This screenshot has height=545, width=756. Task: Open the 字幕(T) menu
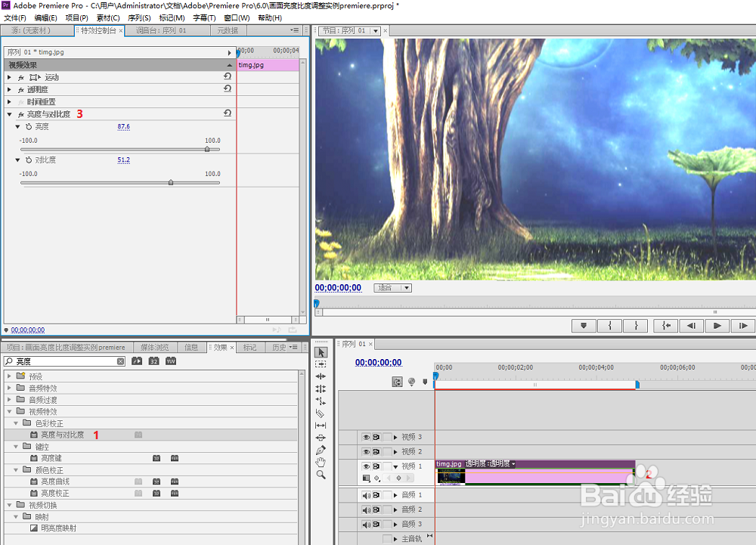204,18
